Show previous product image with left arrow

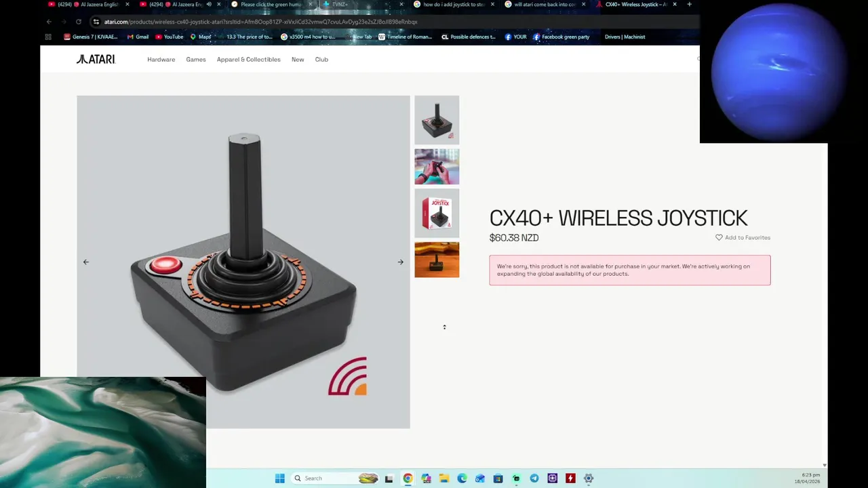(x=85, y=262)
